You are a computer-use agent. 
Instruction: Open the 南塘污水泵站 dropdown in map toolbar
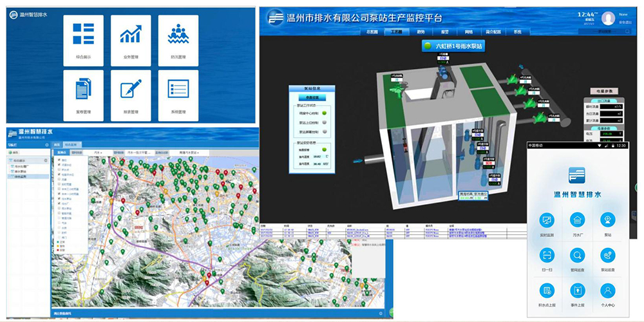[x=194, y=153]
